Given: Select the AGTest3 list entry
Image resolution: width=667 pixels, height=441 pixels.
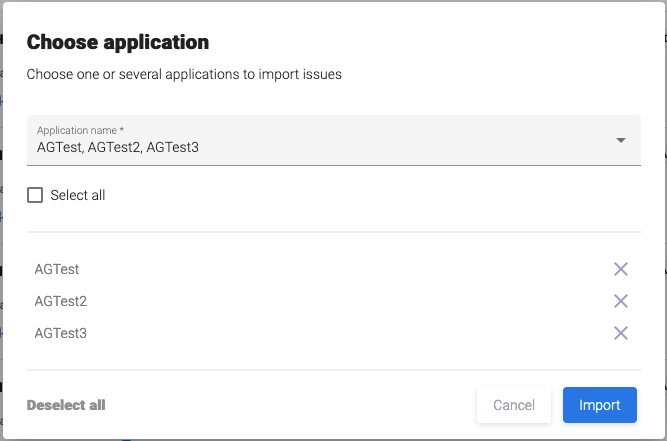Looking at the screenshot, I should (60, 333).
